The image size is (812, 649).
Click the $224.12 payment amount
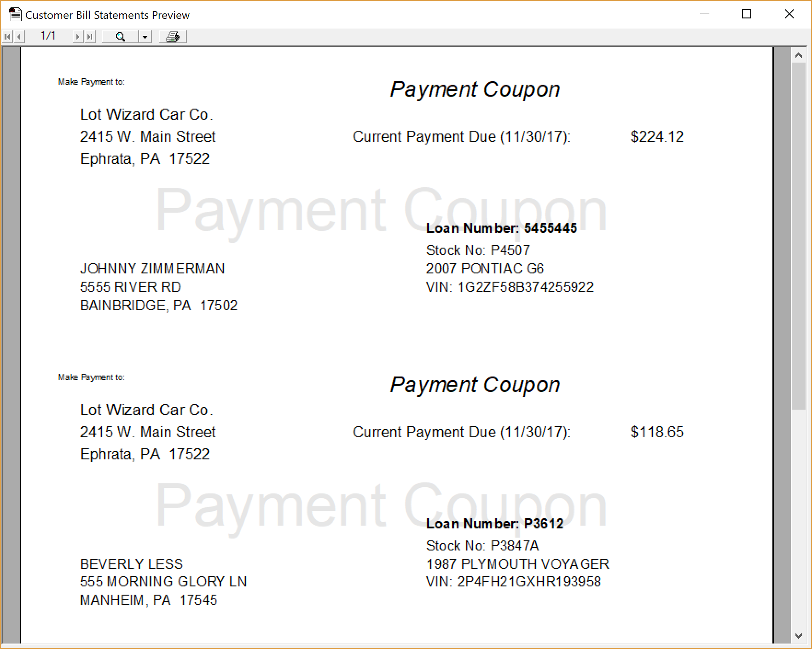(657, 137)
